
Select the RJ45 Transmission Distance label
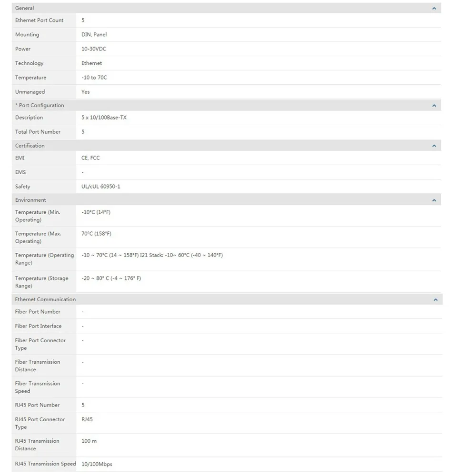[37, 445]
